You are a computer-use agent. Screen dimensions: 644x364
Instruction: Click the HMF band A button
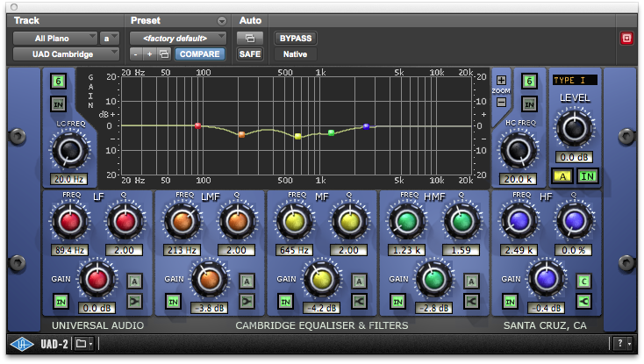point(471,282)
